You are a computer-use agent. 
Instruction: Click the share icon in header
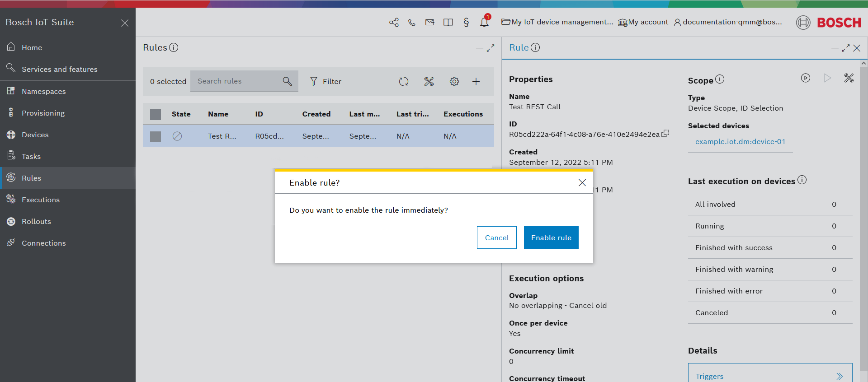(x=394, y=22)
